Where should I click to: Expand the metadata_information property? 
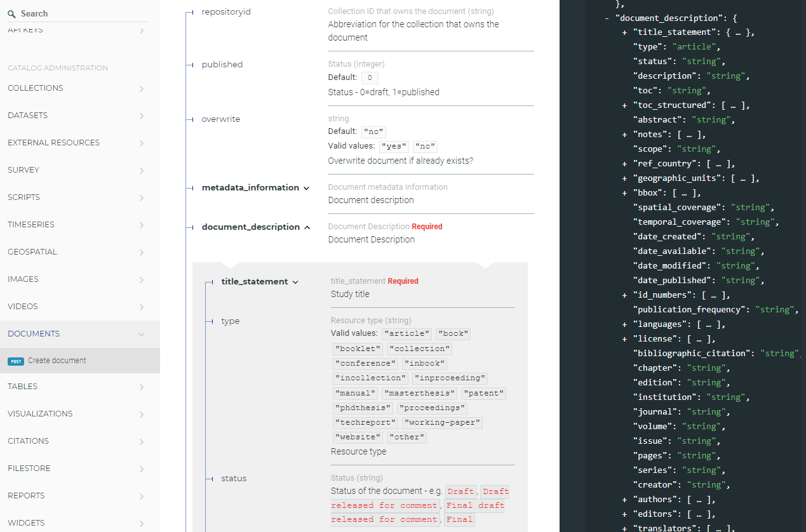255,188
